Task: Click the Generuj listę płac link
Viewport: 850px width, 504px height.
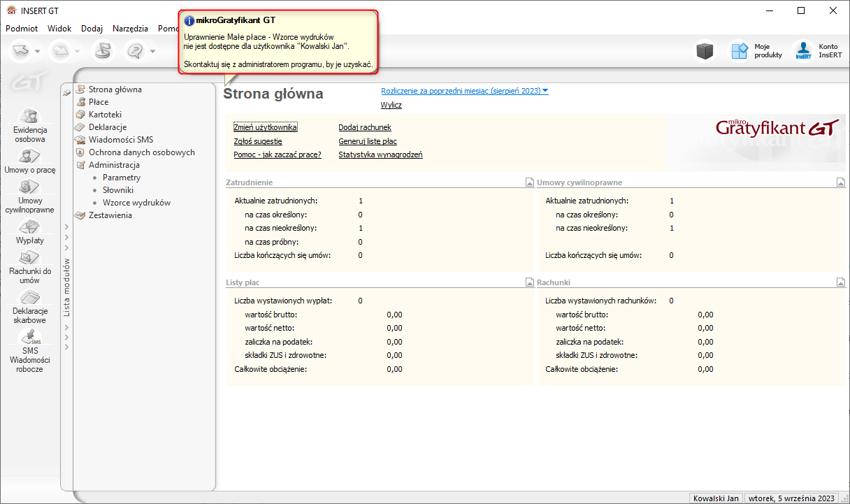Action: point(368,141)
